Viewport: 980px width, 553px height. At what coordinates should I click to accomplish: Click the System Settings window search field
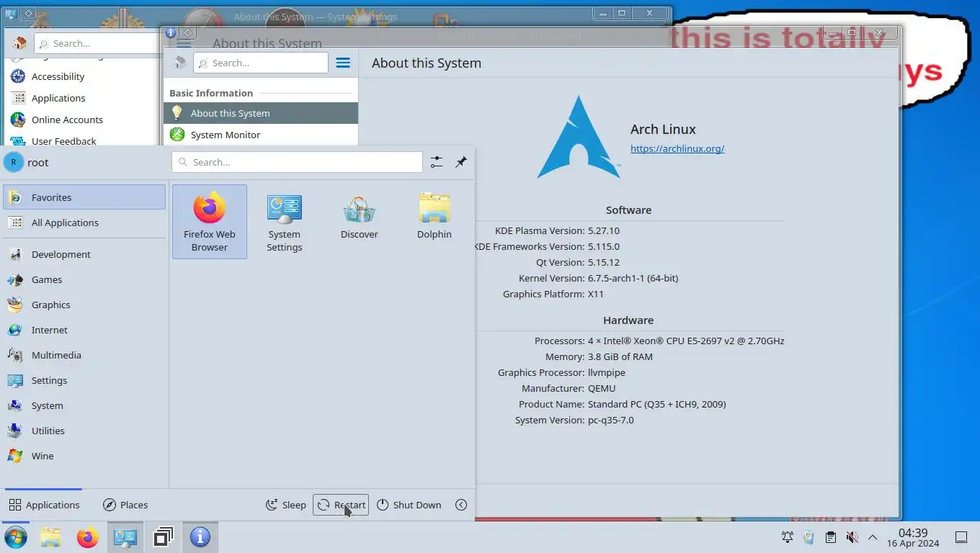tap(97, 43)
